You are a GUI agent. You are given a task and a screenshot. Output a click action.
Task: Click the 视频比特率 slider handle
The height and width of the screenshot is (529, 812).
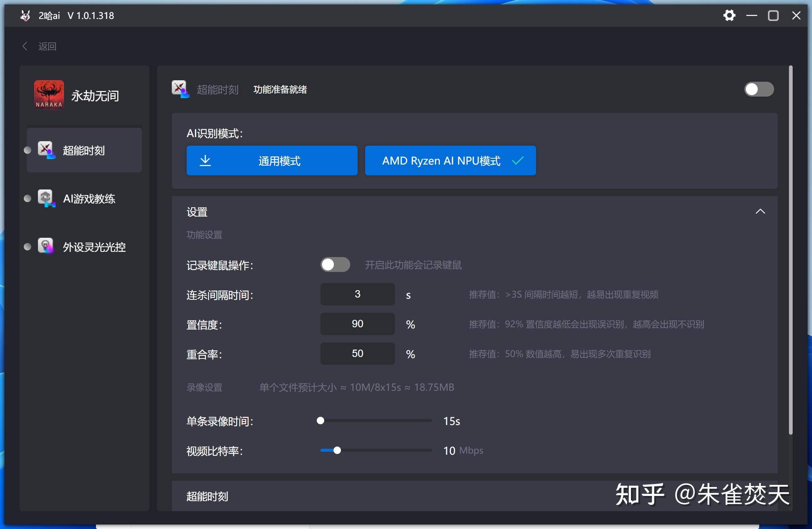click(337, 450)
